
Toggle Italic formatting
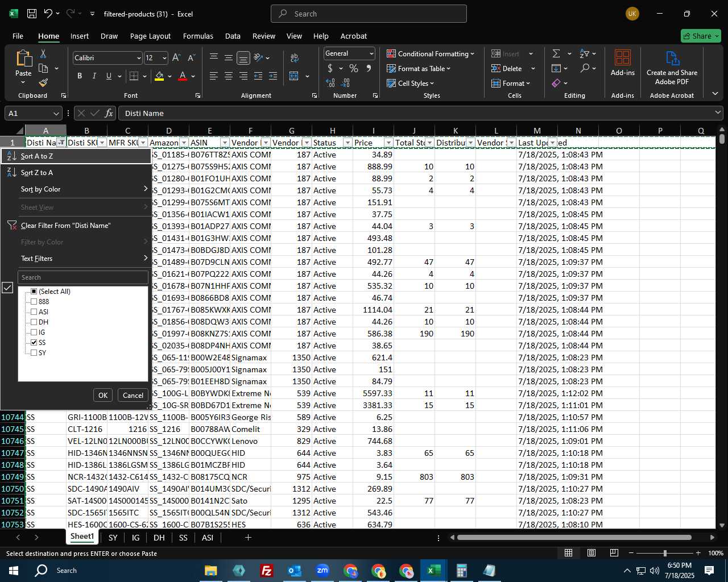click(94, 76)
